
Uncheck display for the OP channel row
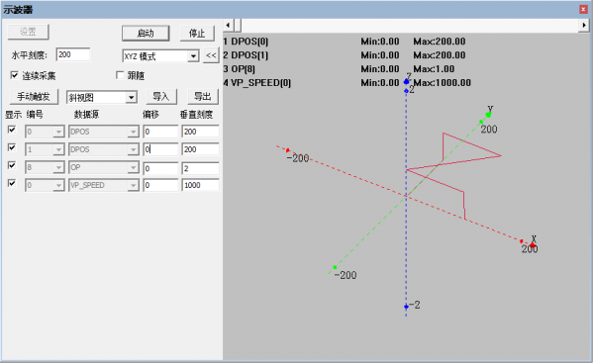coord(12,165)
